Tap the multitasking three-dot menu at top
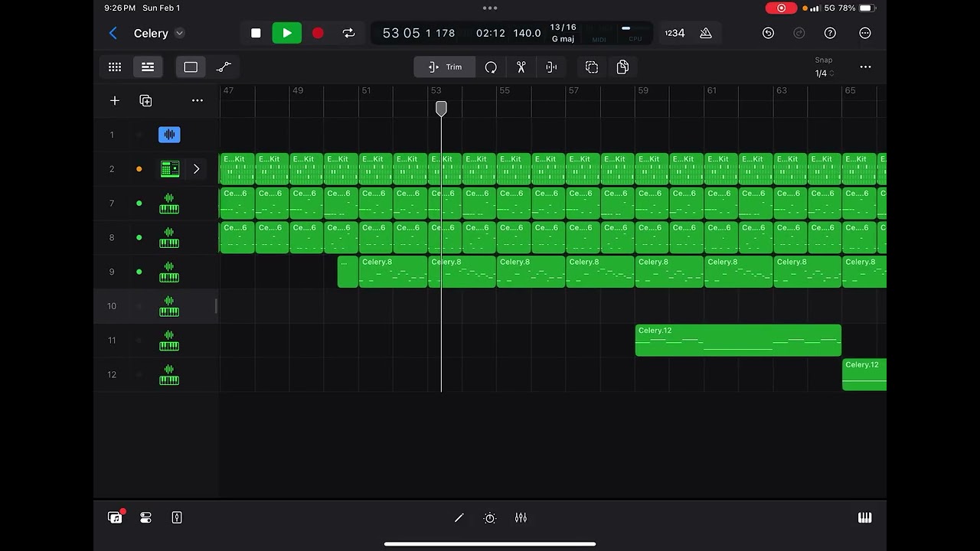Viewport: 980px width, 551px height. (490, 8)
